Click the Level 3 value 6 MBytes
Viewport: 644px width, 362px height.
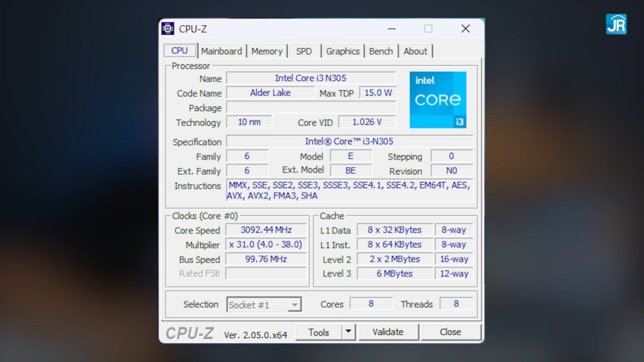click(395, 273)
